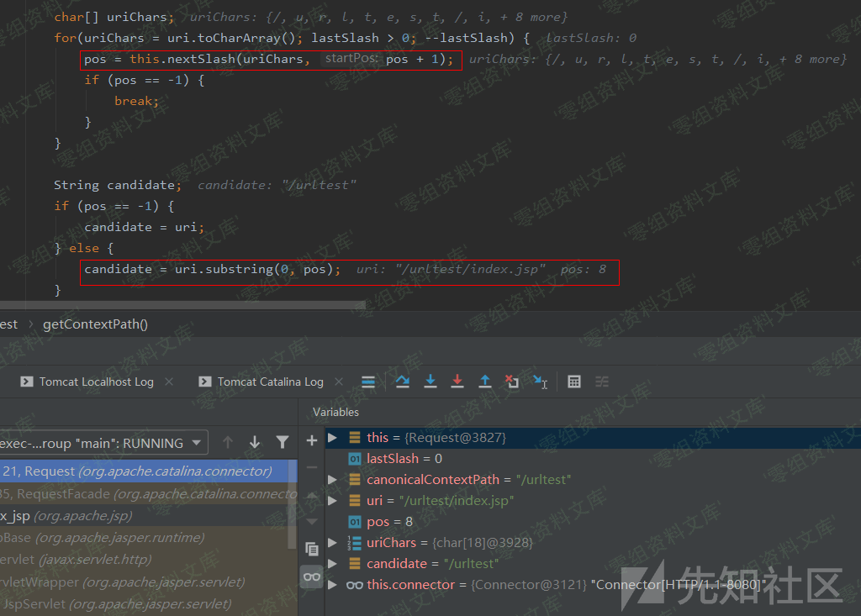
Task: Click the Step Into arrow icon
Action: [430, 382]
